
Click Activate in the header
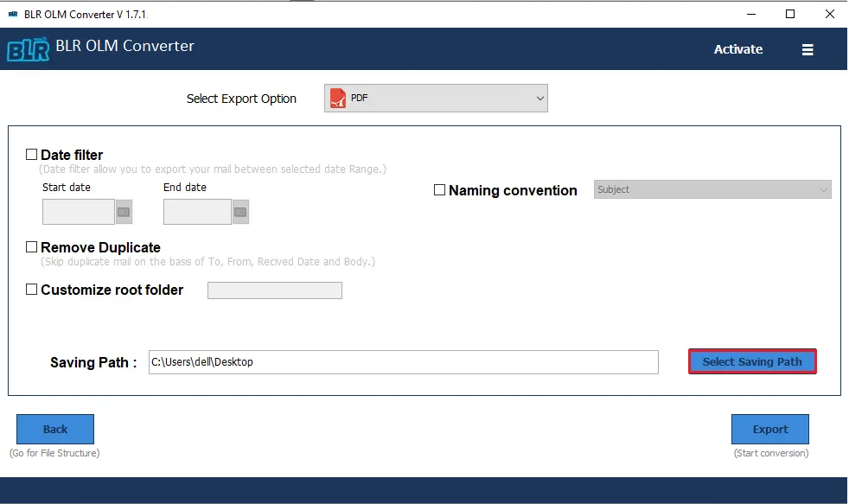737,49
